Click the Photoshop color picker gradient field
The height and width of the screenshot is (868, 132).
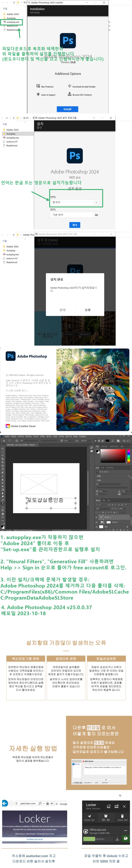(113, 456)
